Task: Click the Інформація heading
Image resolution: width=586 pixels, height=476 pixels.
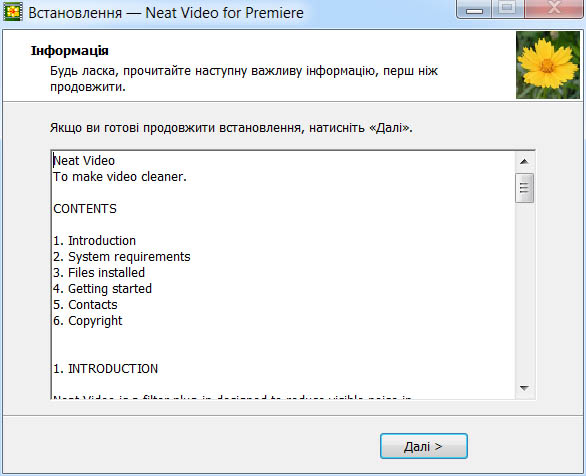Action: coord(70,50)
